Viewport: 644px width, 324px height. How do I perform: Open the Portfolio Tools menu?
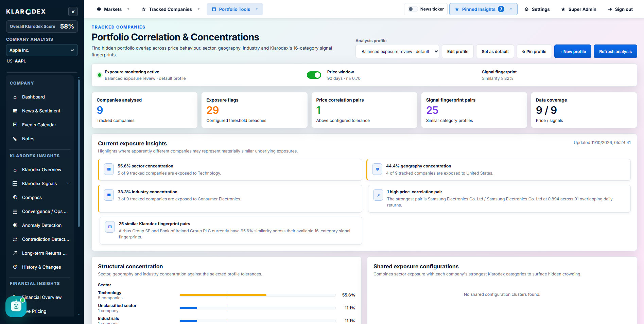(235, 9)
